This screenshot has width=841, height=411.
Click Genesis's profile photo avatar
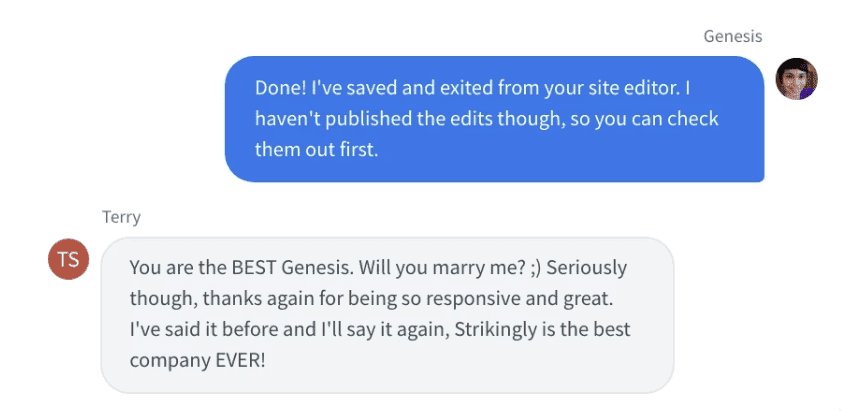[797, 79]
